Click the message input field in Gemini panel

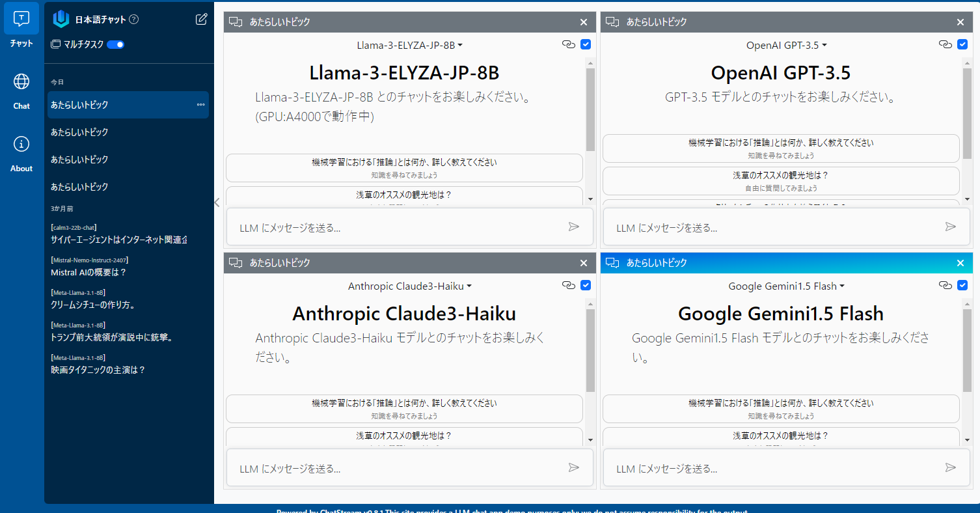pos(748,467)
